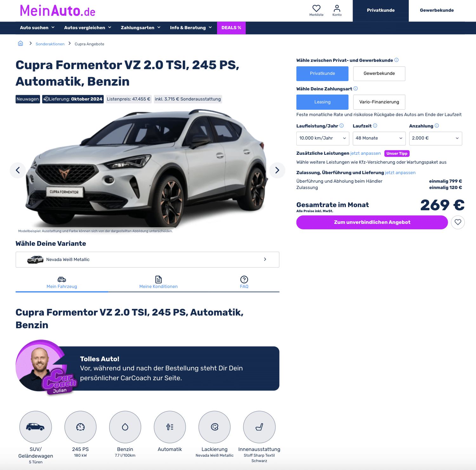
Task: Click the Zum unverbindlichen Angebot button
Action: [372, 222]
